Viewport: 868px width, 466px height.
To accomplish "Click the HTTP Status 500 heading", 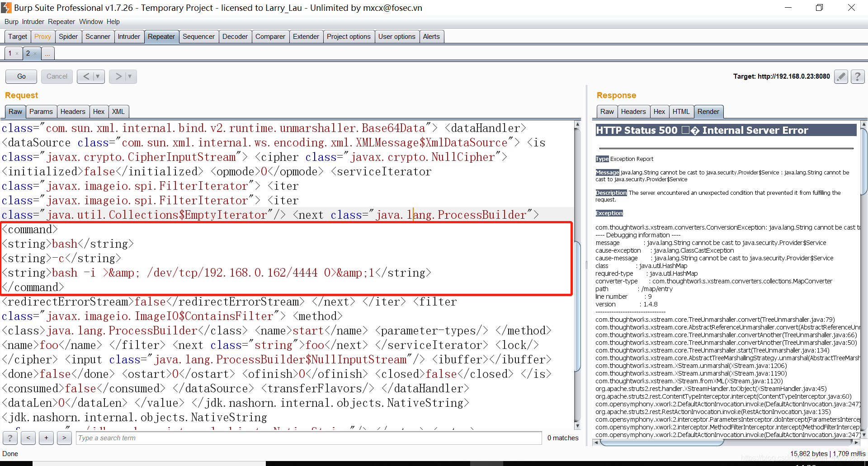I will pyautogui.click(x=726, y=130).
